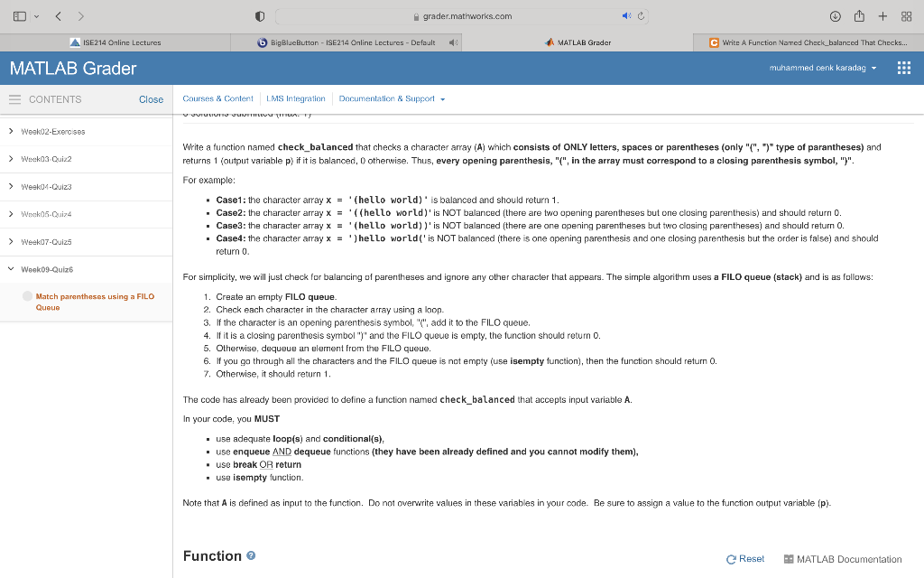Collapse the Week09-Quiz6 section
Screen dimensions: 924x578
tap(11, 268)
